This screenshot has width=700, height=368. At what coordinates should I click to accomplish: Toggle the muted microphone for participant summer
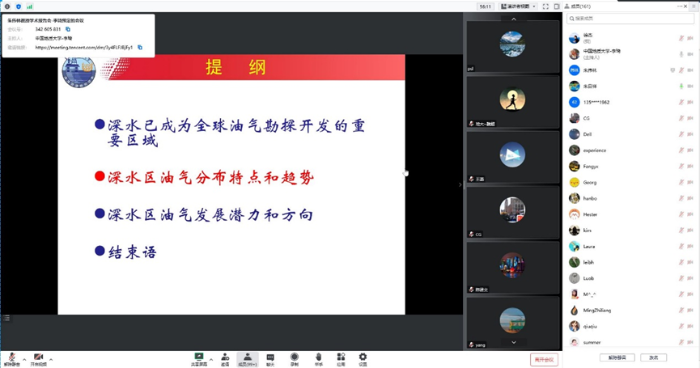pyautogui.click(x=681, y=342)
